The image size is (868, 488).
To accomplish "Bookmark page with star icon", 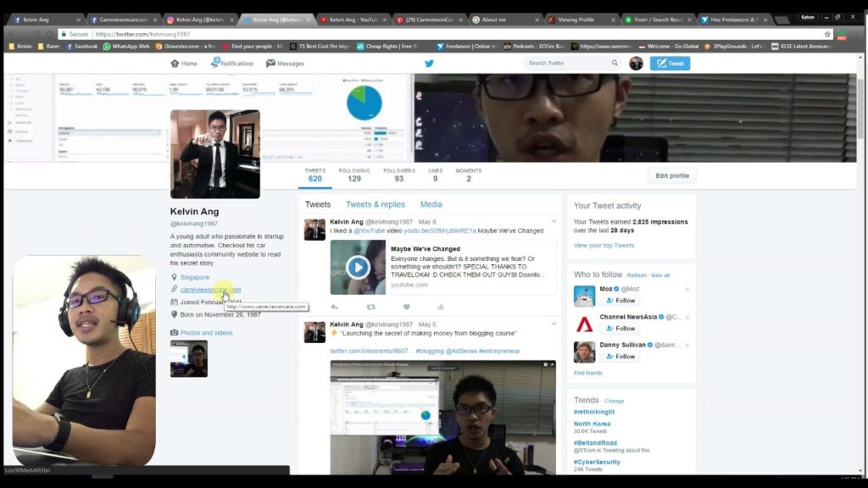I will pyautogui.click(x=827, y=34).
